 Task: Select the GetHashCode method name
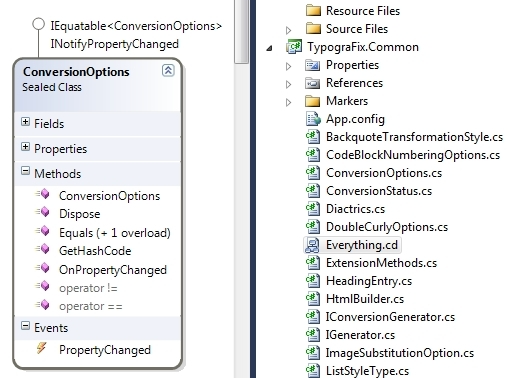click(x=95, y=251)
